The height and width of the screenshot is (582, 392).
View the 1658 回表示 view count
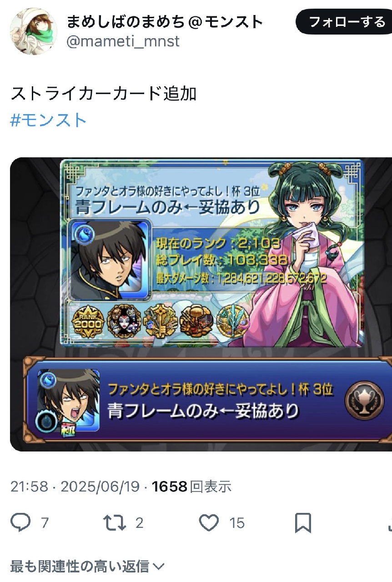[191, 487]
